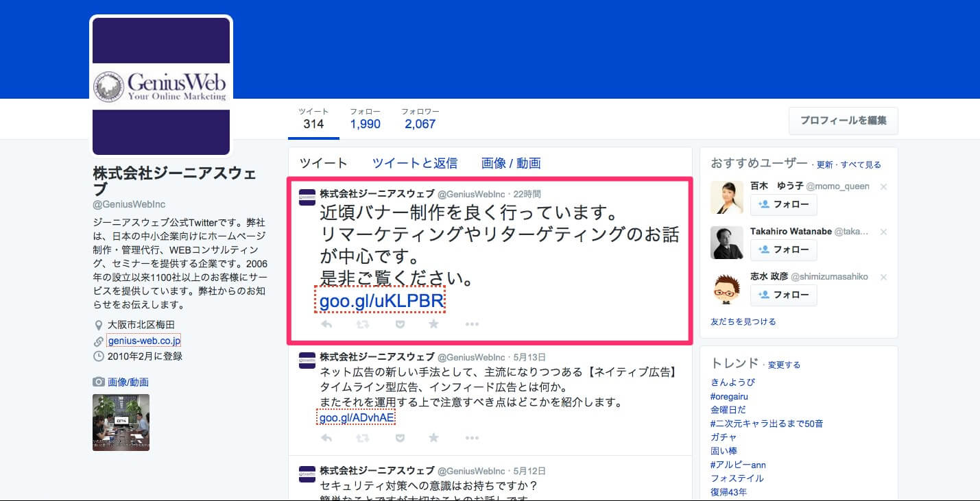Click 更新 in suggested users
980x501 pixels.
tap(825, 164)
